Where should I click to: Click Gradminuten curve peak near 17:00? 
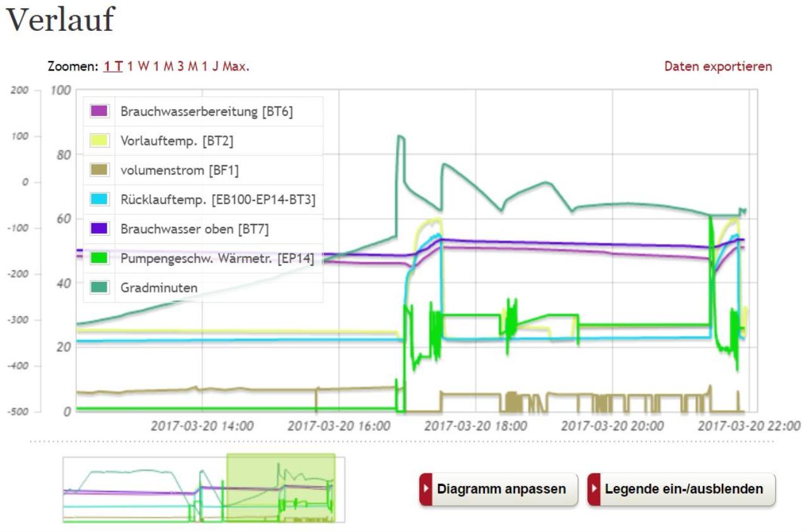coord(400,136)
